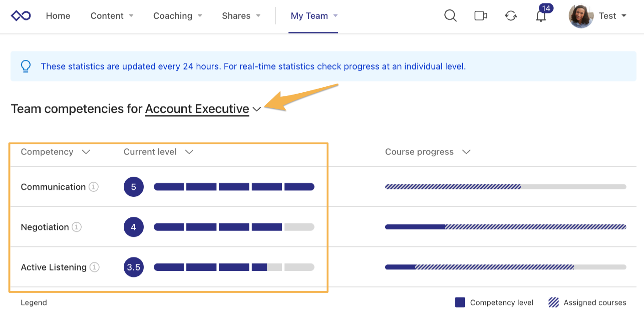This screenshot has height=316, width=644.
Task: Switch to the Content section
Action: click(x=111, y=16)
